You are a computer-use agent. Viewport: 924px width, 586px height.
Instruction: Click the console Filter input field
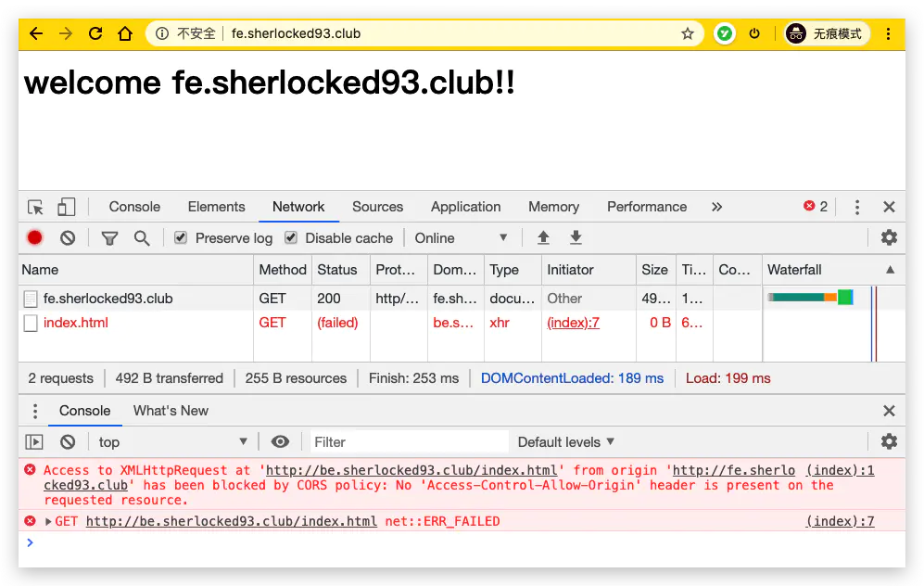coord(409,442)
